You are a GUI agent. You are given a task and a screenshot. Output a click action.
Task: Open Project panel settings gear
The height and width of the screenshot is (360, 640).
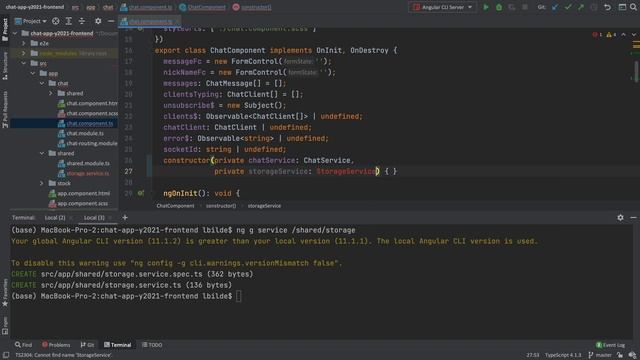pos(98,21)
